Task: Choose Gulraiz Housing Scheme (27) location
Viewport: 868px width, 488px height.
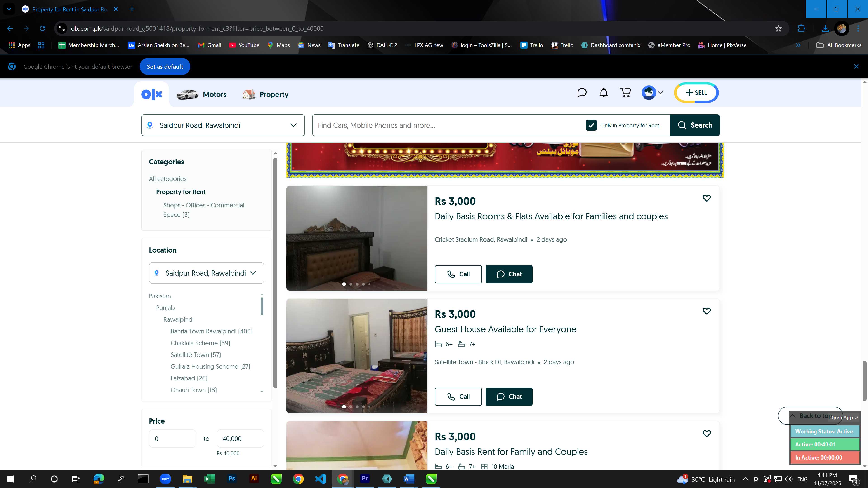Action: click(x=210, y=366)
